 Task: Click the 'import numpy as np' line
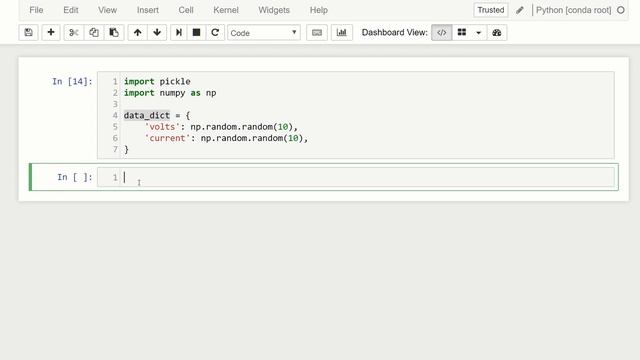(x=170, y=93)
